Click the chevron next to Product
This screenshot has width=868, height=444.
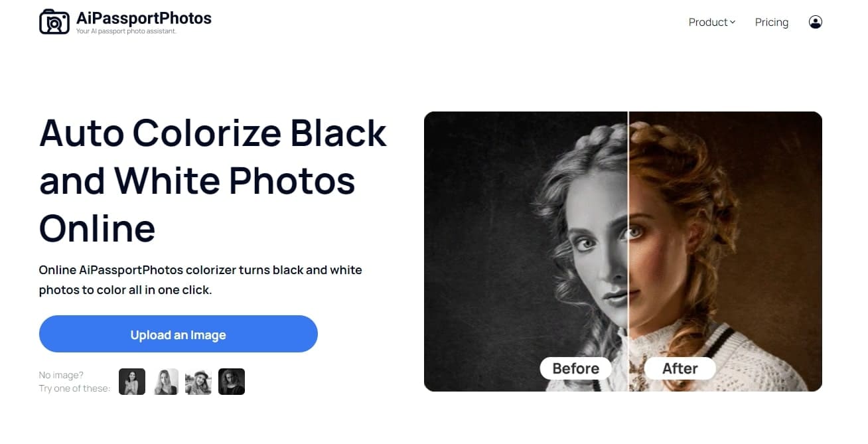coord(733,23)
